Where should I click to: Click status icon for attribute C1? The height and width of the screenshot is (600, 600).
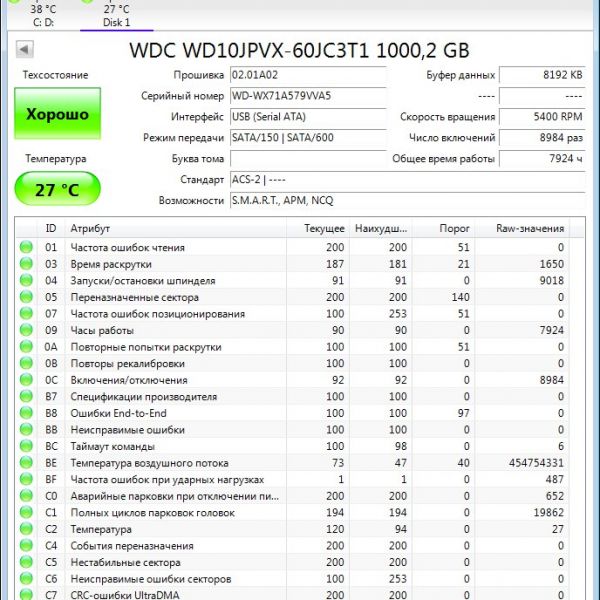coord(26,512)
